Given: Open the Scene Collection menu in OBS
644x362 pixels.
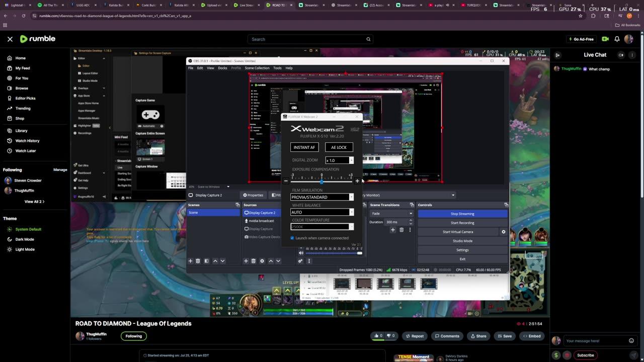Looking at the screenshot, I should point(257,68).
